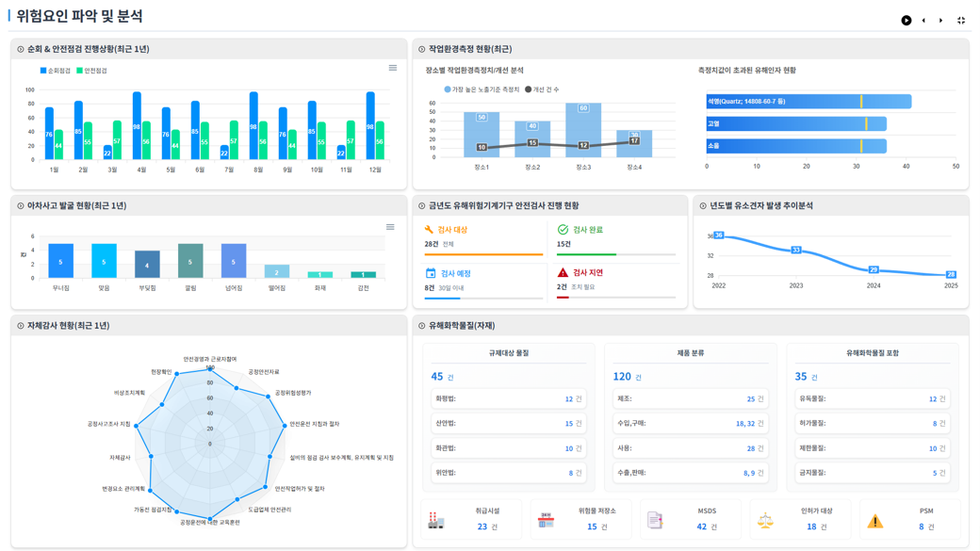Image resolution: width=980 pixels, height=551 pixels.
Task: Collapse the 자체감사 현황 panel header icon
Action: point(21,326)
